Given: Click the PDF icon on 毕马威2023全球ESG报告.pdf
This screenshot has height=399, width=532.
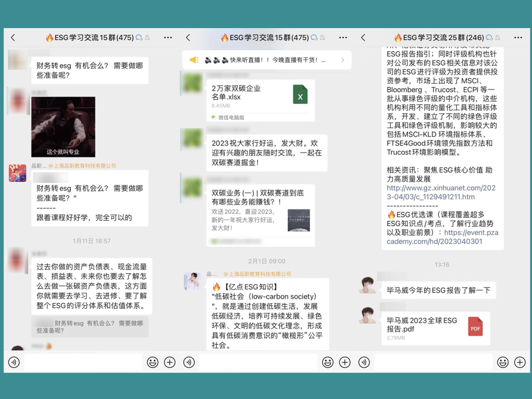Looking at the screenshot, I should tap(475, 326).
